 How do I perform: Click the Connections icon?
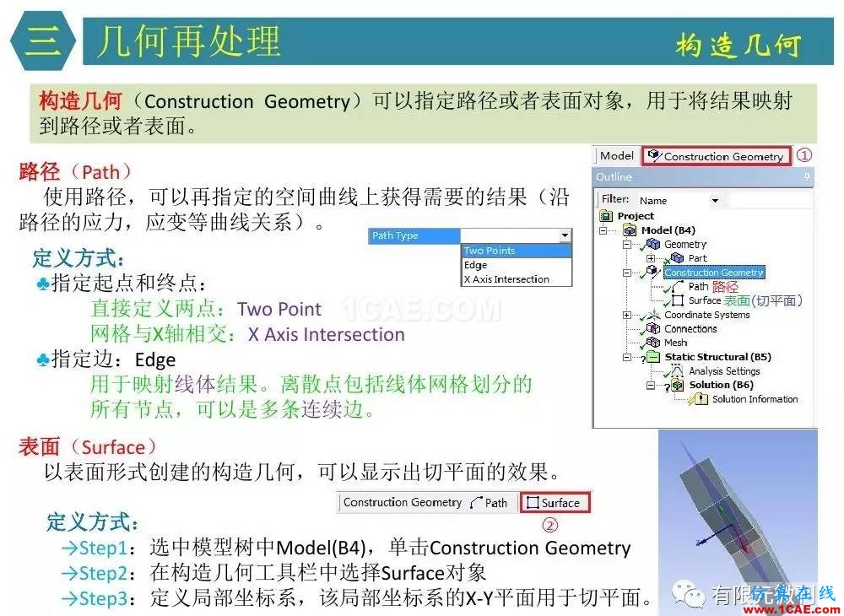coord(653,328)
